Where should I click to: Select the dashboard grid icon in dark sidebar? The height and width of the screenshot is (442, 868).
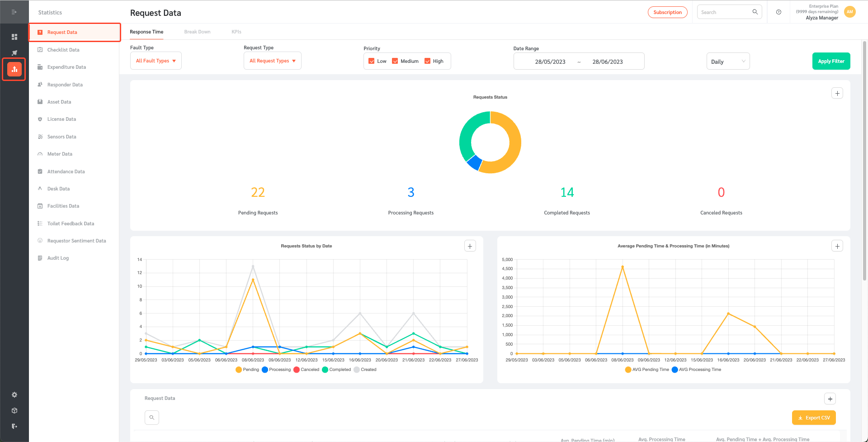pyautogui.click(x=14, y=36)
